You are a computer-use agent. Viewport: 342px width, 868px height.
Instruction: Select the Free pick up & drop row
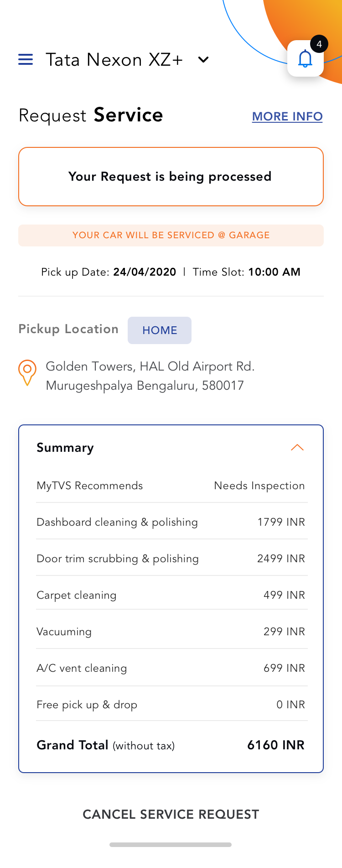(171, 705)
